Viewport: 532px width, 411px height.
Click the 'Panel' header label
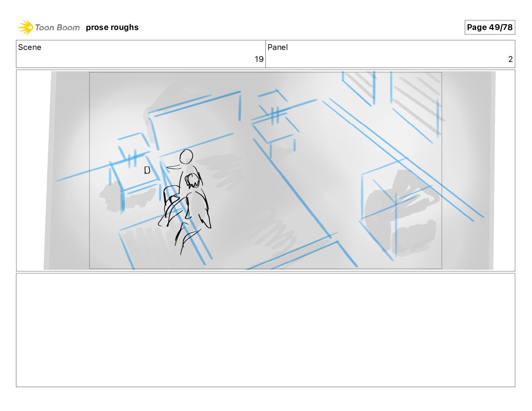[x=277, y=47]
